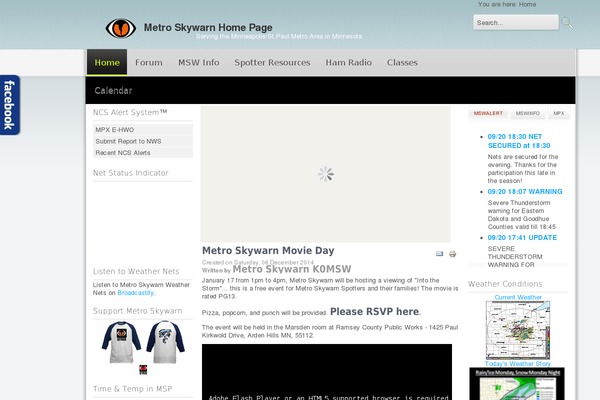The width and height of the screenshot is (600, 400).
Task: Click the Metro Skywarn Home Page title
Action: coord(208,28)
